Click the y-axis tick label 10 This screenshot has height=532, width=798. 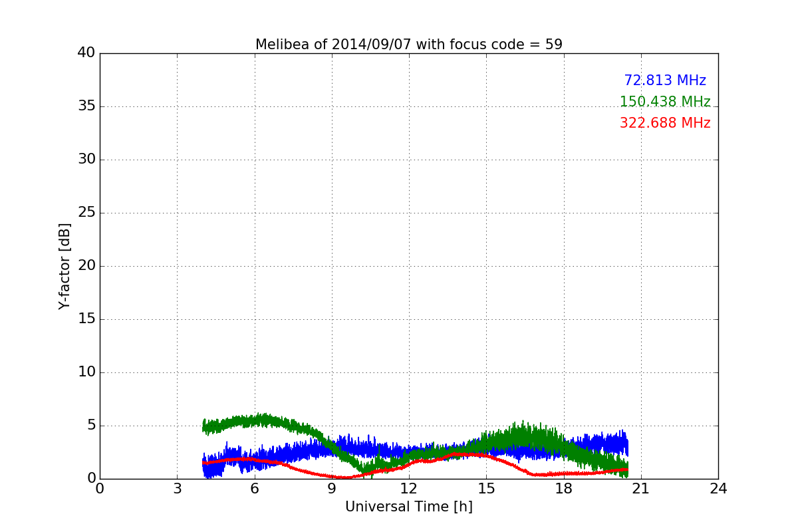tap(86, 372)
